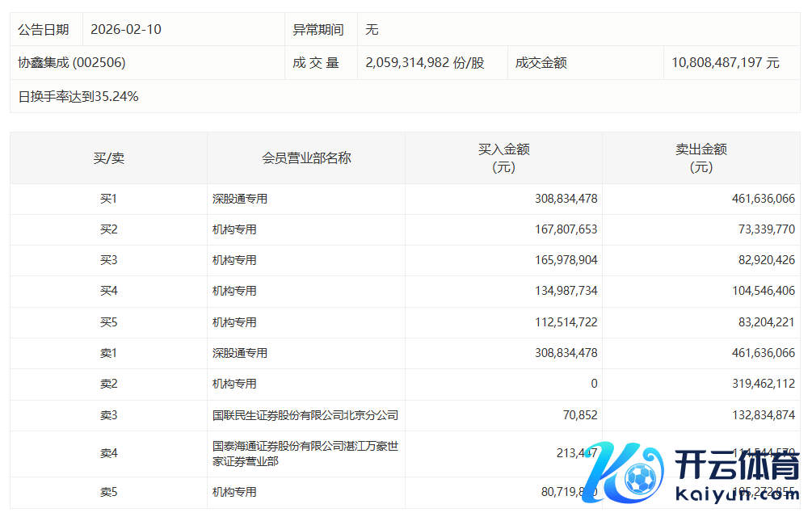Click the 异常期间 value 无

tap(372, 29)
